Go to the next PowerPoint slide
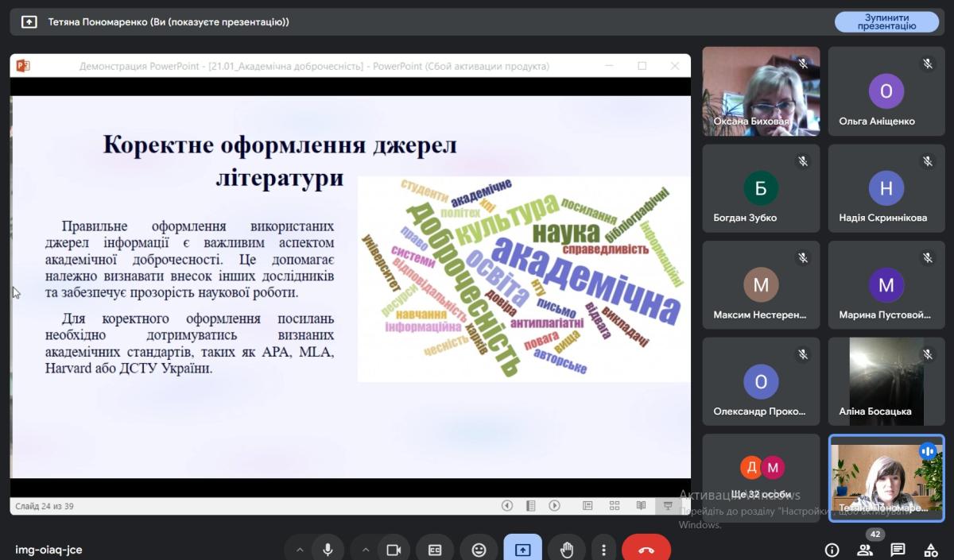Image resolution: width=954 pixels, height=560 pixels. (x=555, y=505)
